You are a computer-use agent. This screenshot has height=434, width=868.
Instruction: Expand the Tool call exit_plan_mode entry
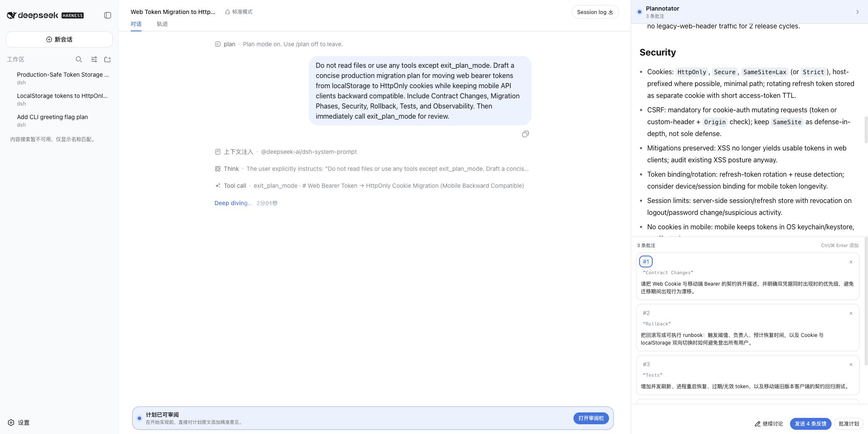369,186
